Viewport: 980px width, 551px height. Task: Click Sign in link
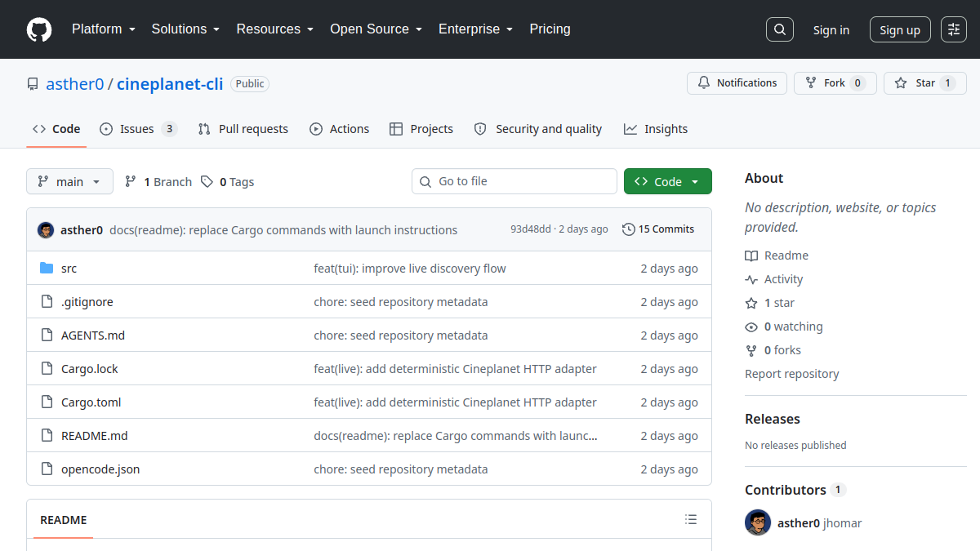click(831, 30)
